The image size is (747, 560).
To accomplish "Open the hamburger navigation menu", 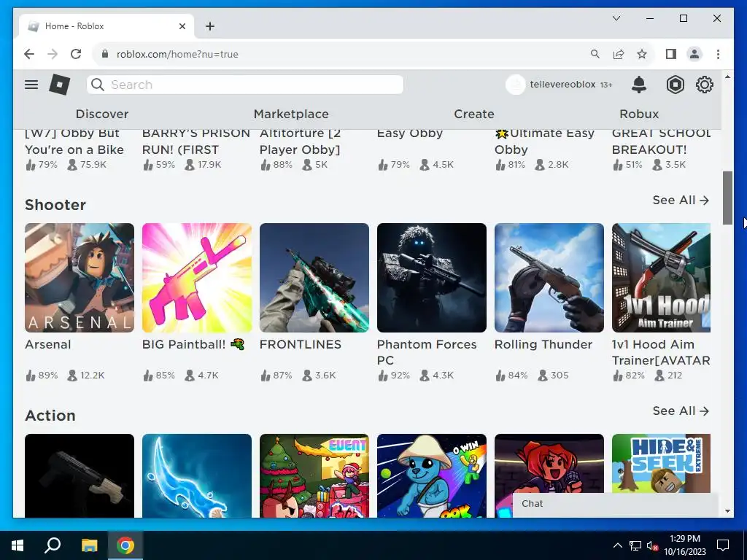I will (x=31, y=85).
